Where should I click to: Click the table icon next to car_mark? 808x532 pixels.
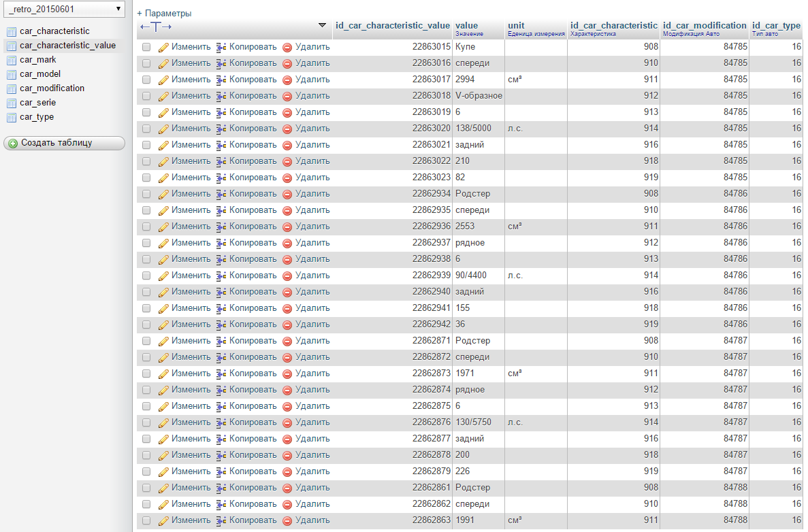tap(12, 61)
